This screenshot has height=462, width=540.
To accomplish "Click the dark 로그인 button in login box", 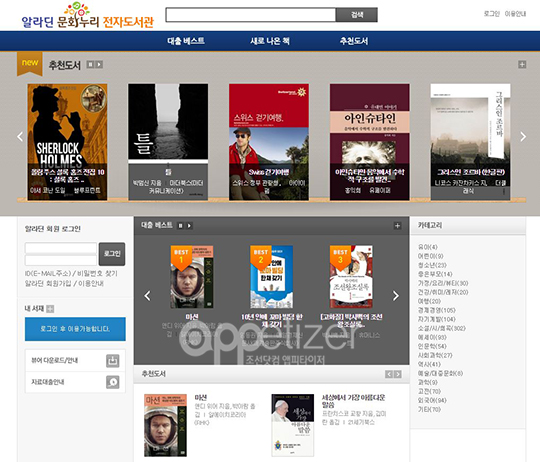I will pos(112,254).
